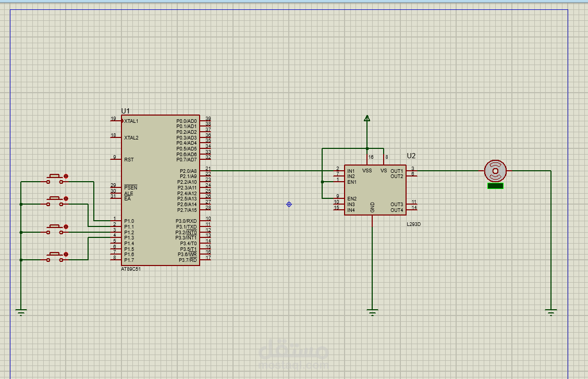
Task: Click the P1.3 pin label
Action: 129,238
